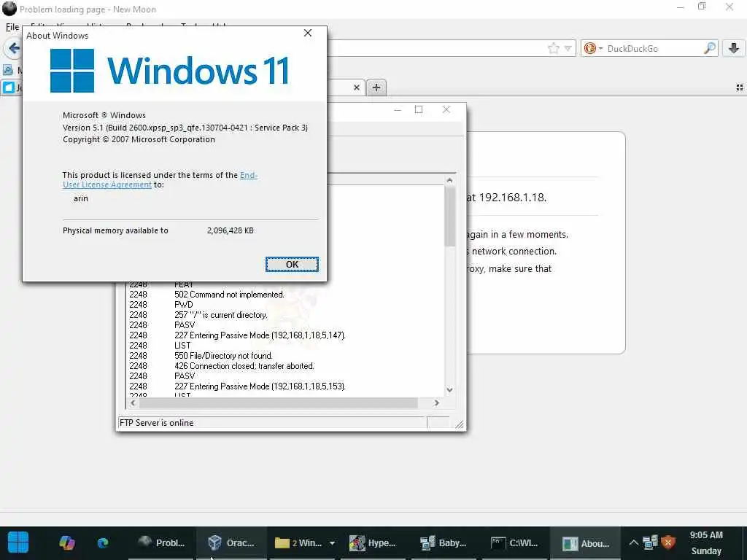The image size is (747, 560).
Task: Click the PWD command log entry
Action: (183, 305)
